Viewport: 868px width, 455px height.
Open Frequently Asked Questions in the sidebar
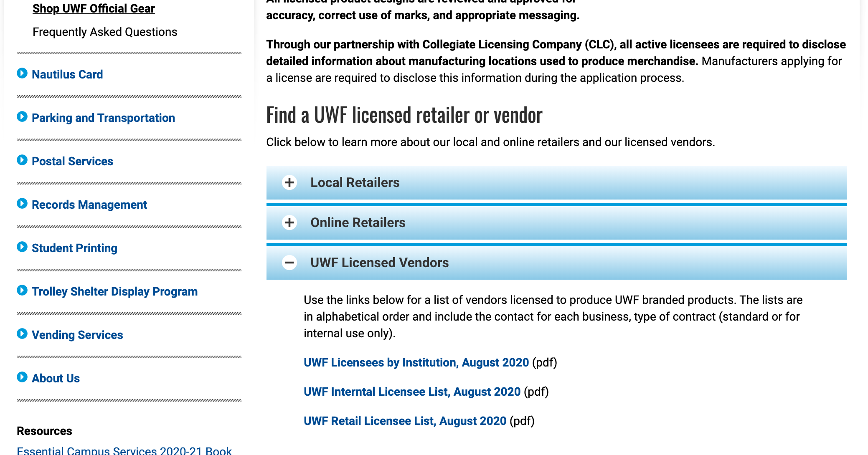[105, 32]
